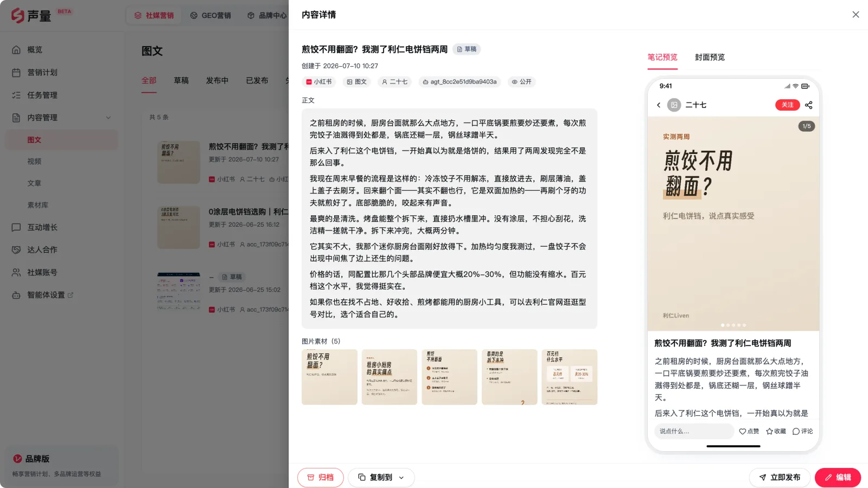868x488 pixels.
Task: Open the GEO营销 top navigation tab
Action: (210, 16)
